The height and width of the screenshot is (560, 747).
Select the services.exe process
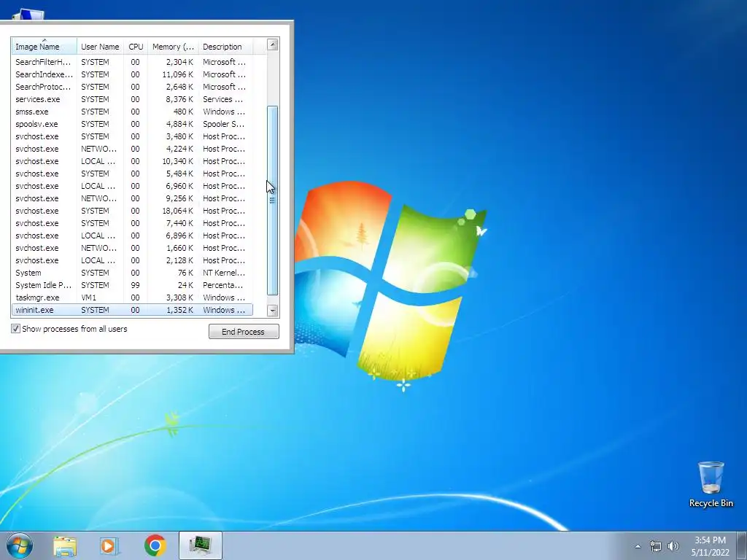click(132, 99)
